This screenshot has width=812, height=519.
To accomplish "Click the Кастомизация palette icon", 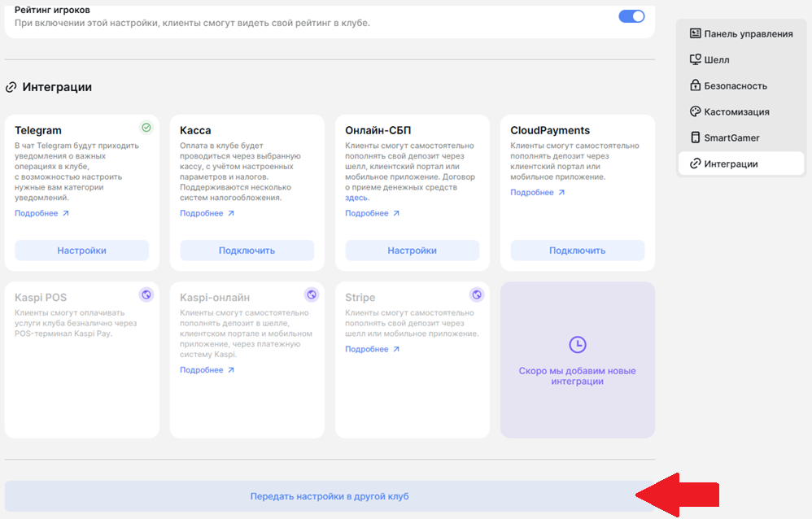I will [x=696, y=111].
